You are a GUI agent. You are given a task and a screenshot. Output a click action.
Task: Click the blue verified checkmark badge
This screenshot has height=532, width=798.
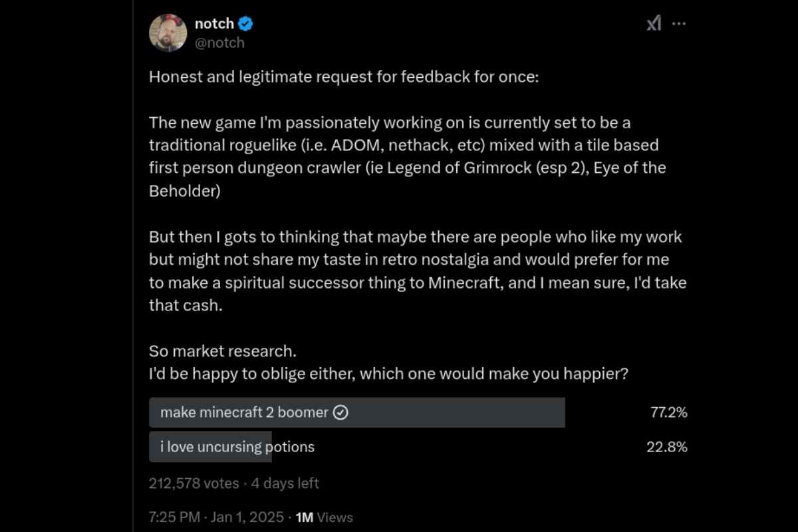pyautogui.click(x=246, y=25)
